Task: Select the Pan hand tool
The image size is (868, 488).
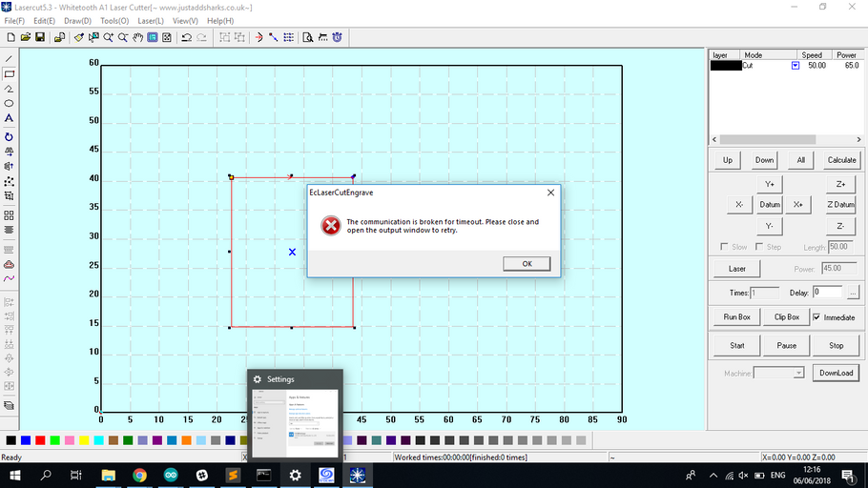Action: click(x=137, y=37)
